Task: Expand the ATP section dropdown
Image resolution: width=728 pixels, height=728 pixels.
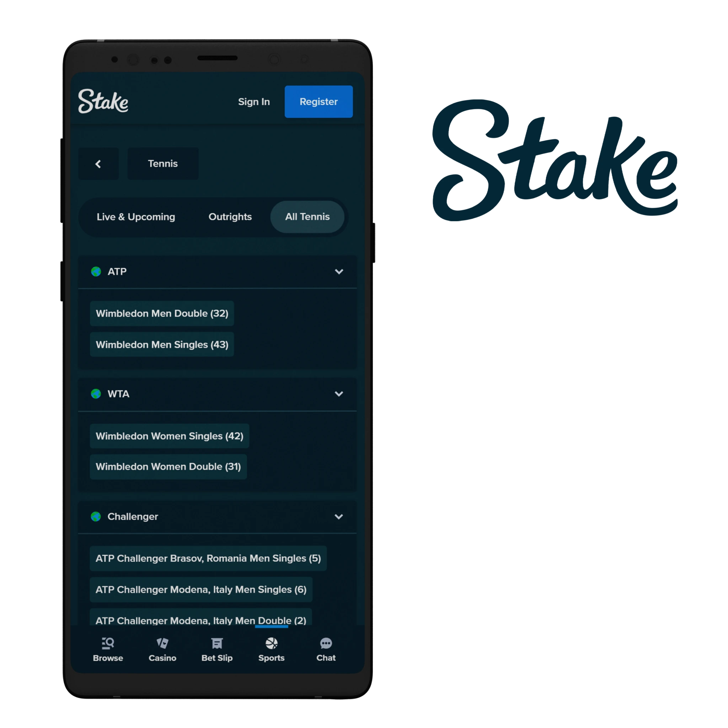Action: click(x=340, y=271)
